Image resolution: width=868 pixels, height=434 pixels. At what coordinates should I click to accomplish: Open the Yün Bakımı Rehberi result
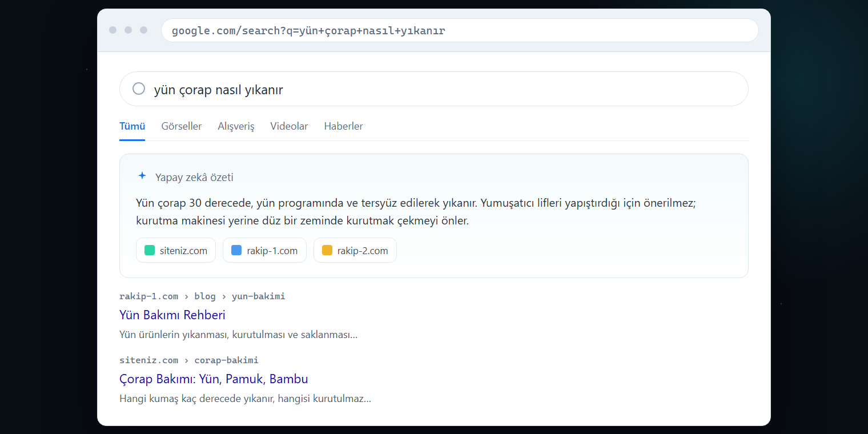pyautogui.click(x=172, y=315)
